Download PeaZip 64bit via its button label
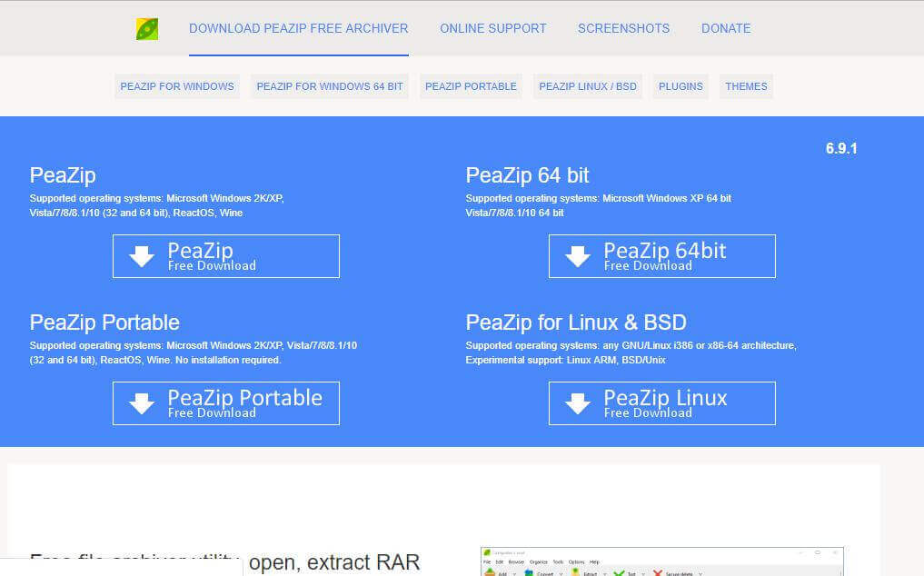This screenshot has height=576, width=924. tap(664, 256)
